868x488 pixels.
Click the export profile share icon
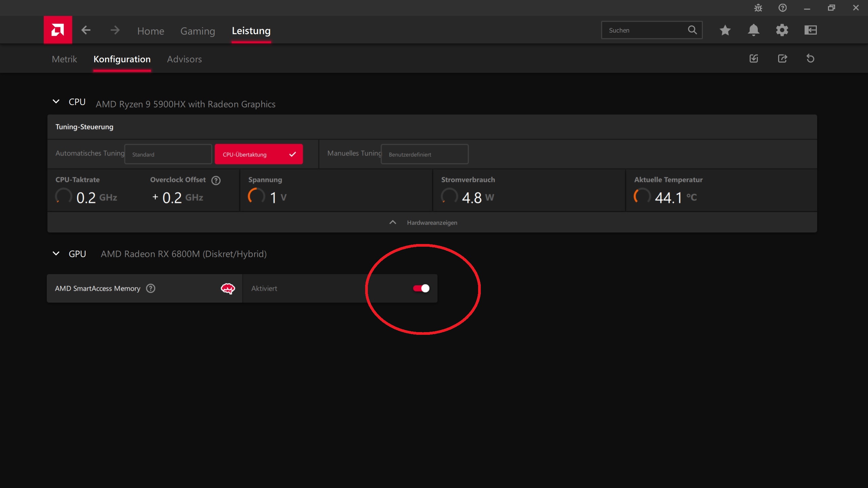[x=782, y=59]
